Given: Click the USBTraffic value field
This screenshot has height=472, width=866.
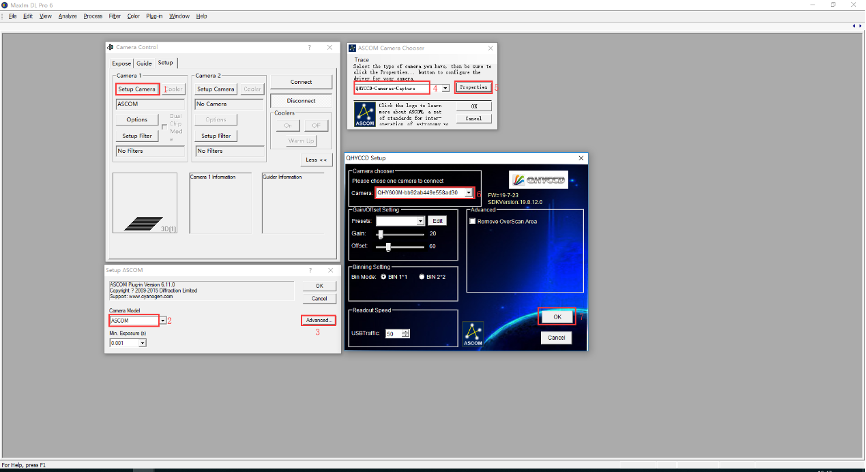Looking at the screenshot, I should [393, 334].
